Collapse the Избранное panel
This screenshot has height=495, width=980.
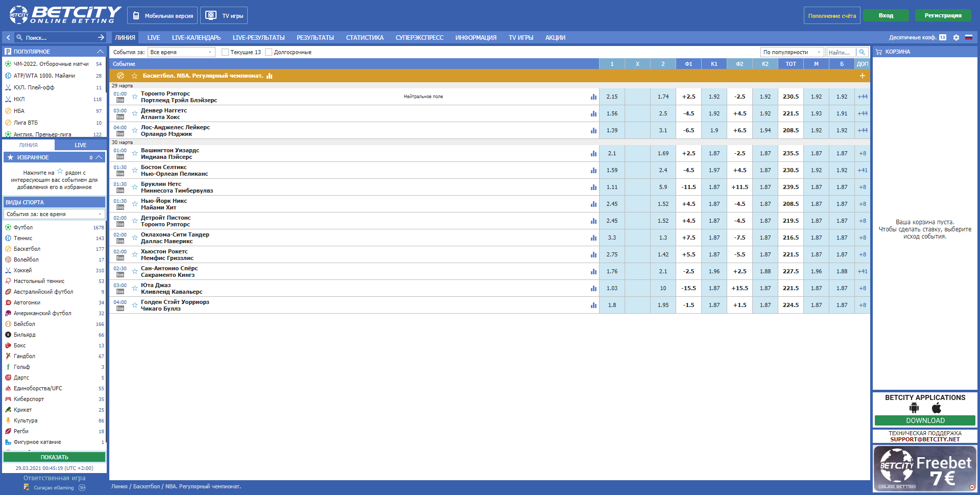99,157
